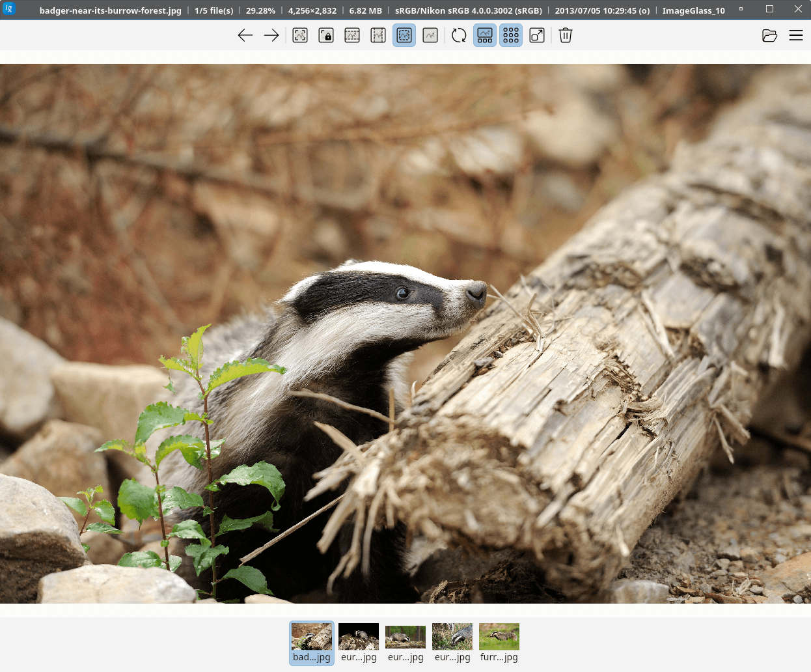Select the Scale to fill mode
The width and height of the screenshot is (811, 672).
pyautogui.click(x=430, y=35)
